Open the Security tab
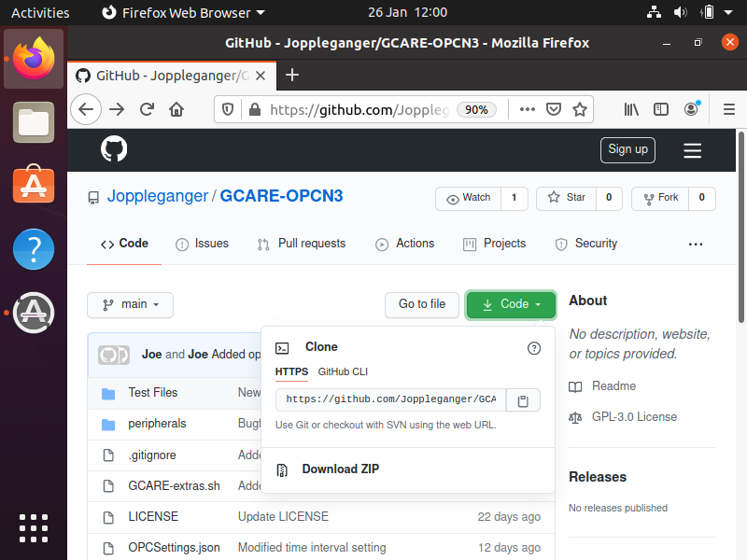The width and height of the screenshot is (747, 560). pyautogui.click(x=586, y=244)
